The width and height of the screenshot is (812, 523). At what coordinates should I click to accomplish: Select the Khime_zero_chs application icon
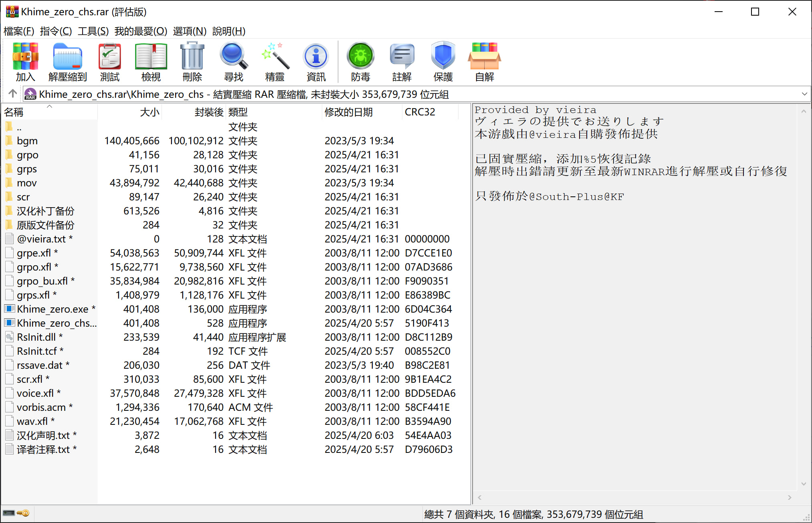point(10,323)
